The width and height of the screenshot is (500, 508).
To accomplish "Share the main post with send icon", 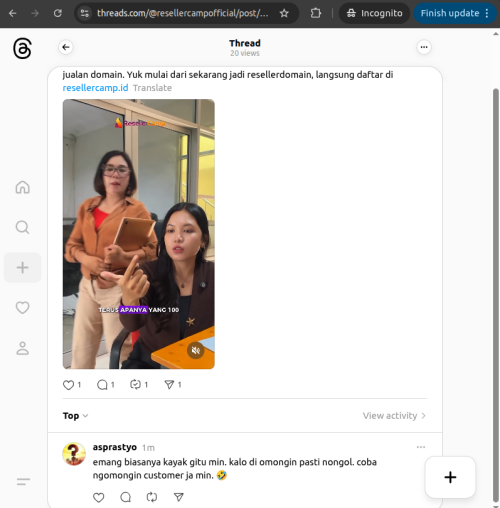I will click(x=169, y=385).
